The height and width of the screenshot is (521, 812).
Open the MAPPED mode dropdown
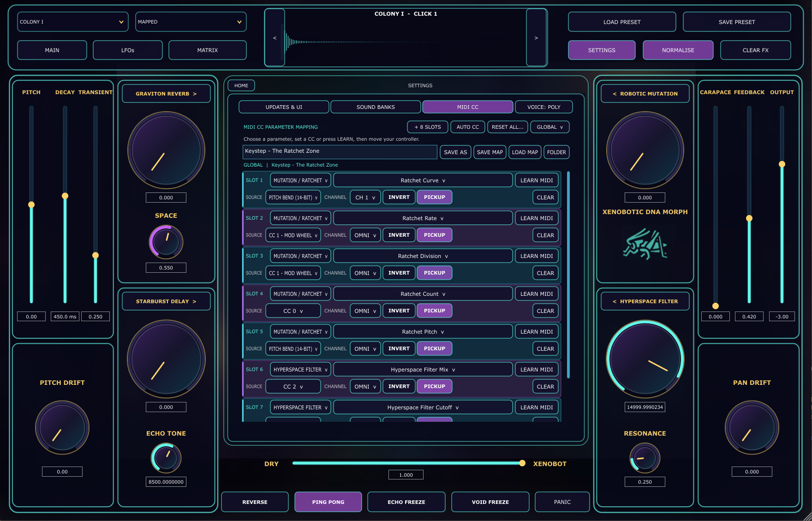[x=191, y=22]
